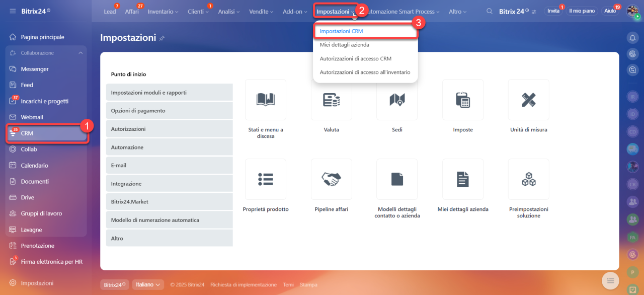
Task: Open the hamburger menu next to Bitrix24 logo
Action: coord(13,11)
